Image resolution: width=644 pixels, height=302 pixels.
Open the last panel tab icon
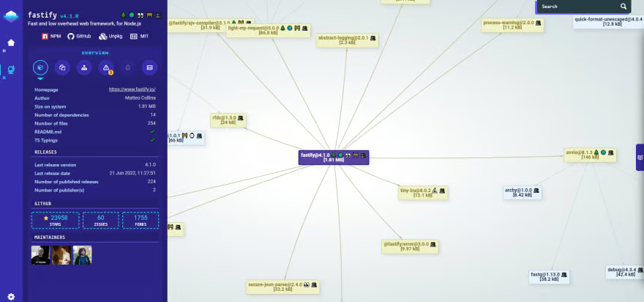coord(149,67)
